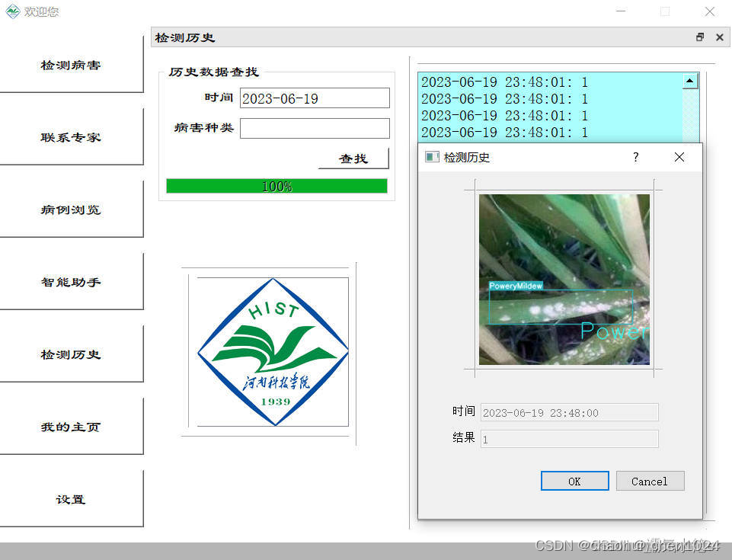Open the 设置 page

pyautogui.click(x=71, y=499)
